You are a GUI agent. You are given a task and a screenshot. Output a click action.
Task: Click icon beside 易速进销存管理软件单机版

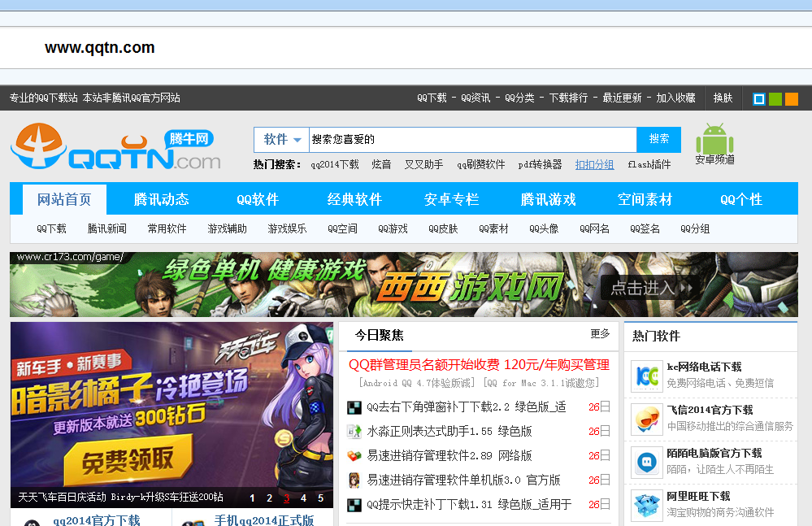pos(354,480)
